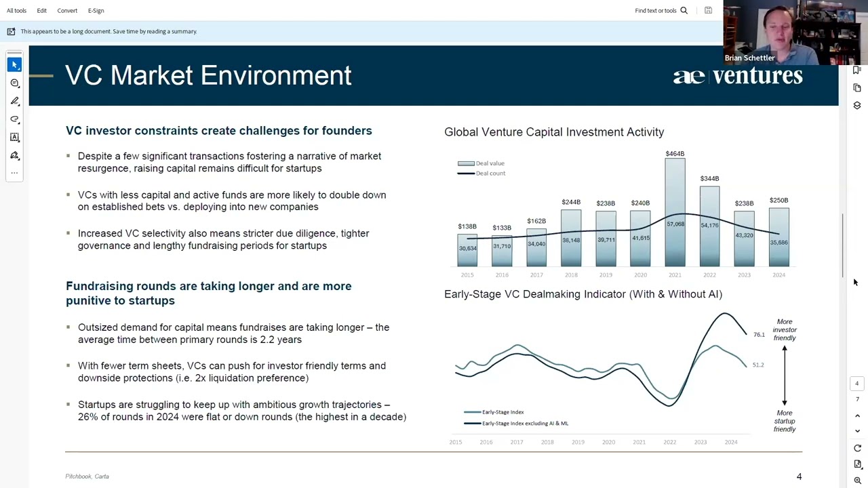Screen dimensions: 868x488
Task: Click the 'More startup friendly' label
Action: [x=785, y=421]
